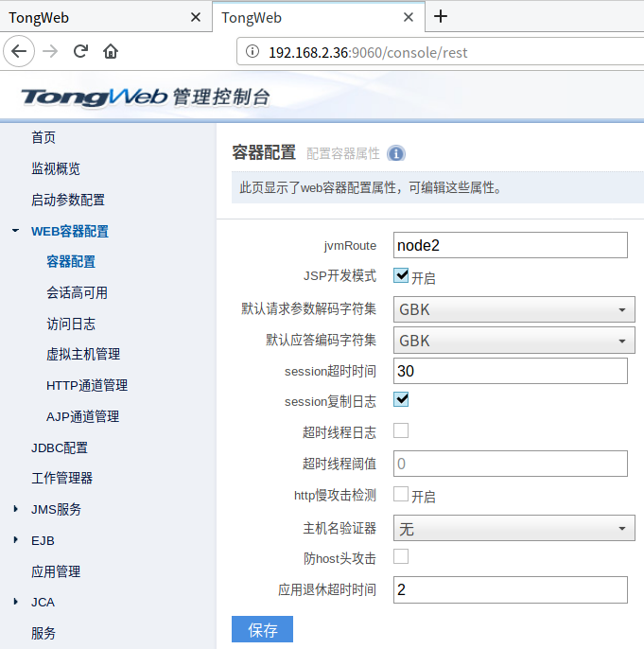Click the TongWeb 管理控制台 logo
644x649 pixels.
point(146,97)
